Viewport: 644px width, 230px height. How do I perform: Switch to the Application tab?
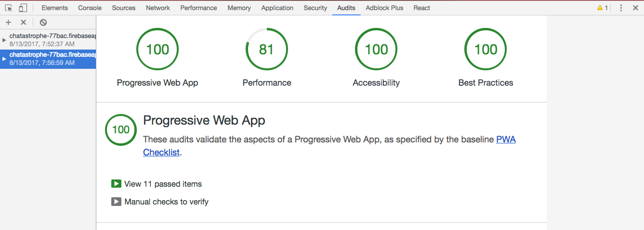[x=277, y=8]
